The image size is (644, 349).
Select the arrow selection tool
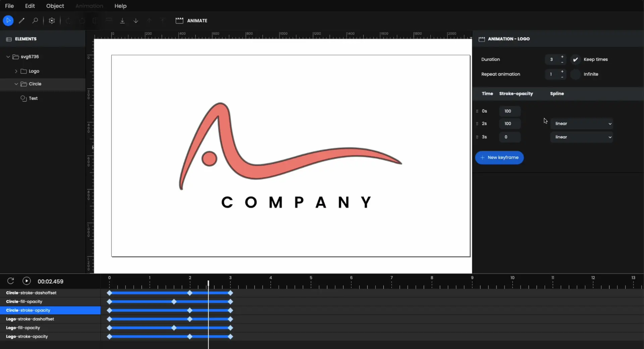click(8, 20)
